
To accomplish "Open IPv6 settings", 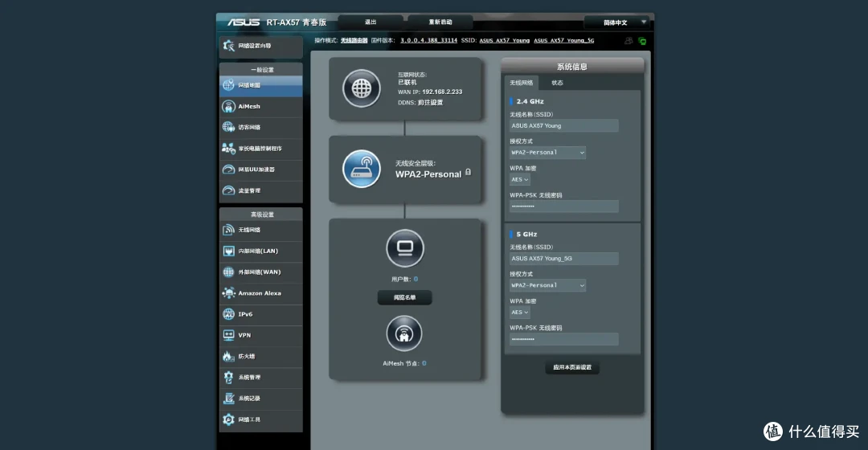I will point(260,314).
